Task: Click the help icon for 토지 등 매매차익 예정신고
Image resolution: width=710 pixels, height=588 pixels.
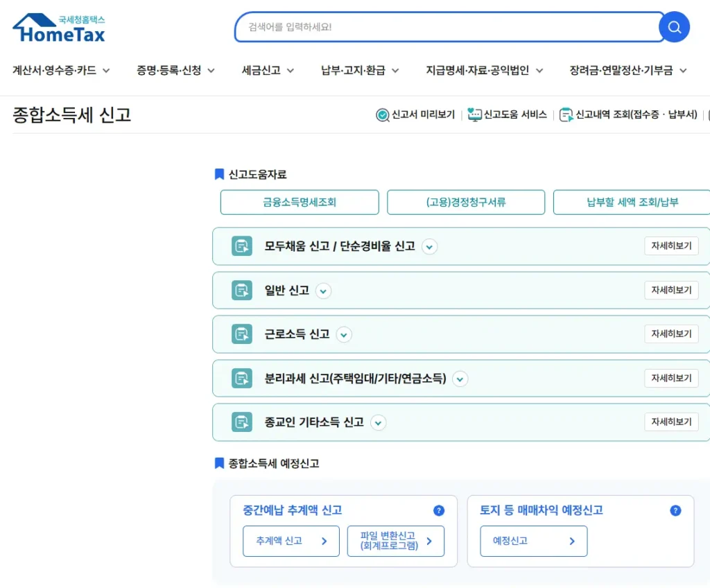Action: click(x=675, y=510)
